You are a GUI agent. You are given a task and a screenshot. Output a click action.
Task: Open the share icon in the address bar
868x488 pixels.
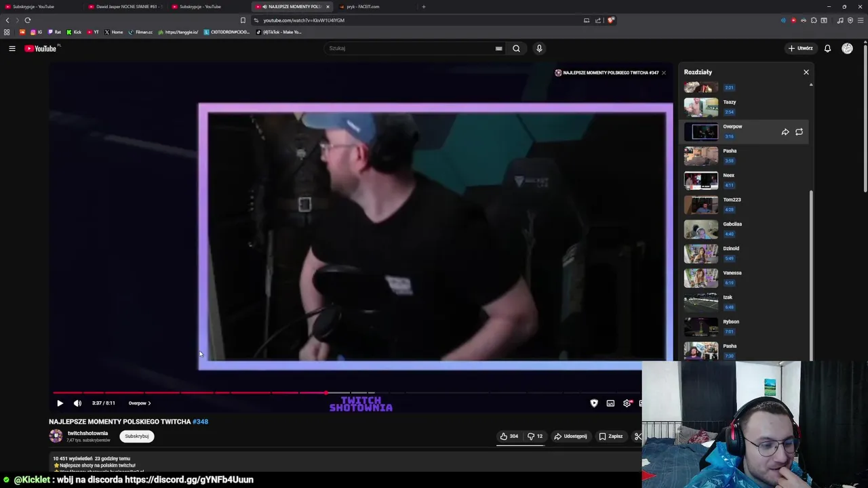[598, 20]
